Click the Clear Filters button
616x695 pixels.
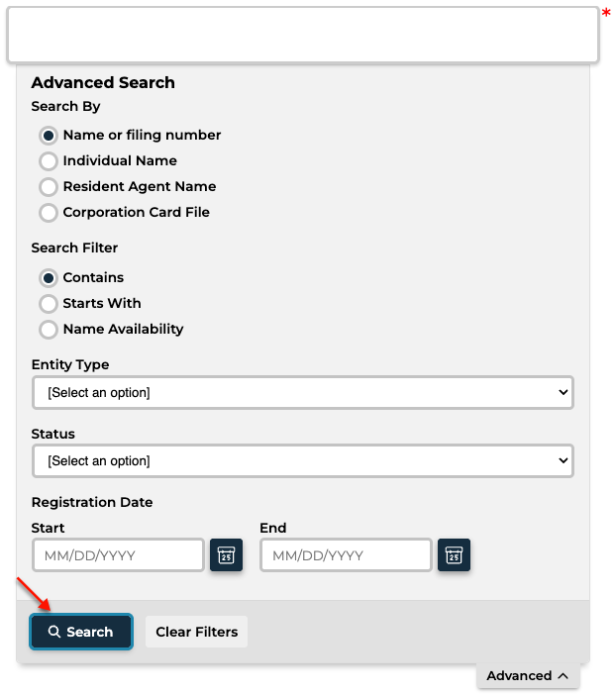[x=196, y=632]
